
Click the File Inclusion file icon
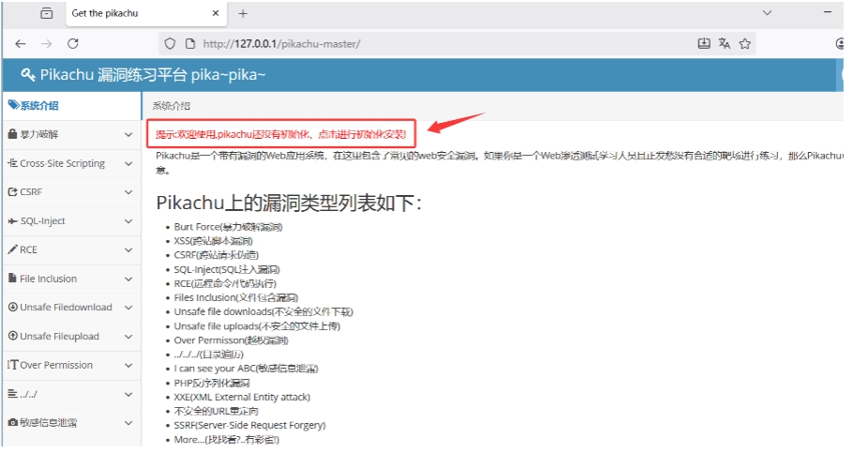pyautogui.click(x=12, y=278)
